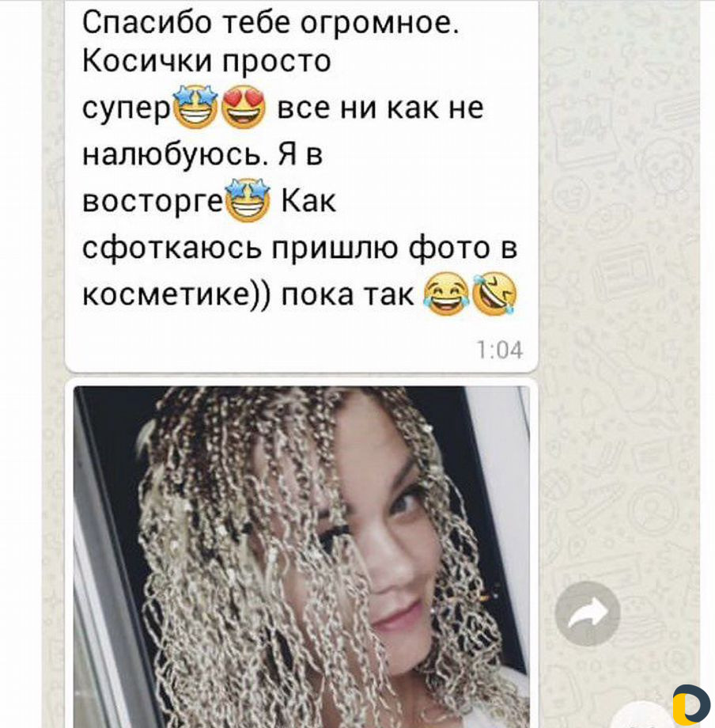The image size is (715, 728).
Task: Click the word "восторге"
Action: pyautogui.click(x=153, y=202)
